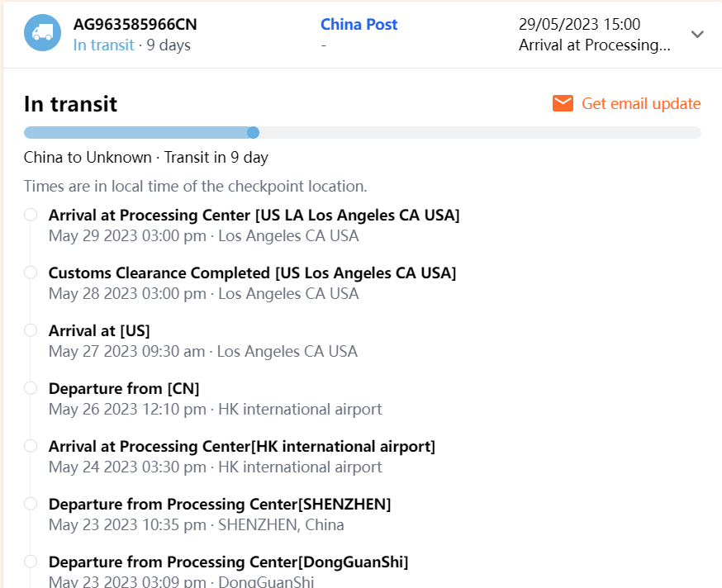Image resolution: width=722 pixels, height=588 pixels.
Task: Click the orange email envelope icon
Action: click(563, 103)
